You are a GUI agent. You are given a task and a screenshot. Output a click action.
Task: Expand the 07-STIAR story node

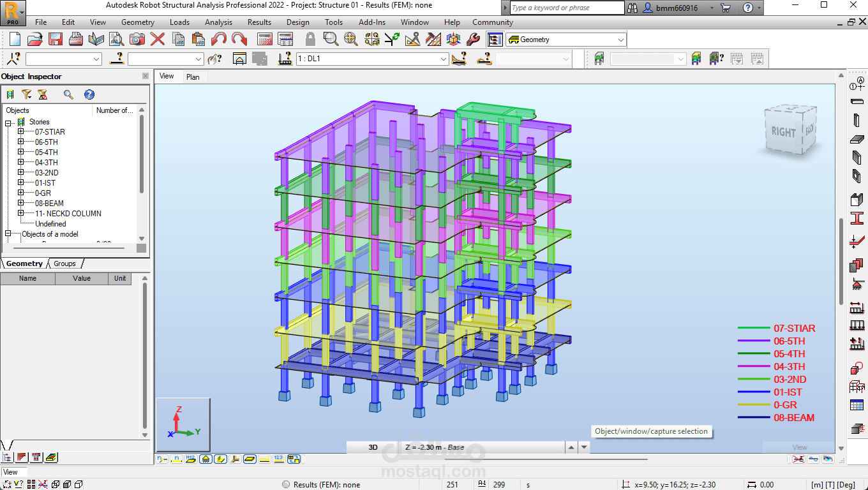pyautogui.click(x=20, y=132)
